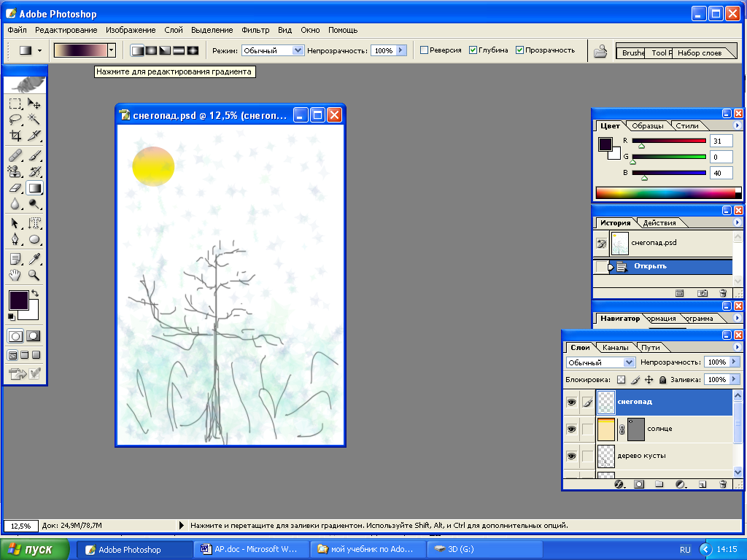Select the Ellipse shape tool
This screenshot has width=747, height=560.
[x=34, y=239]
